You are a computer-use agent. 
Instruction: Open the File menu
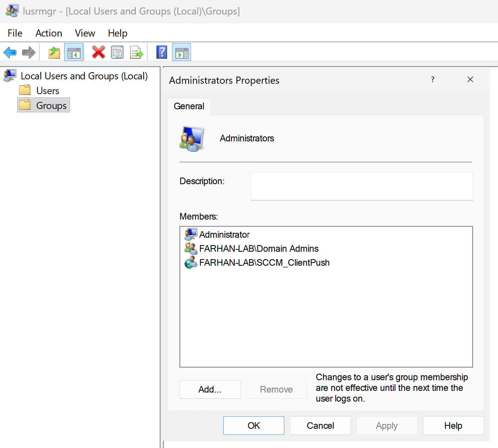point(15,33)
